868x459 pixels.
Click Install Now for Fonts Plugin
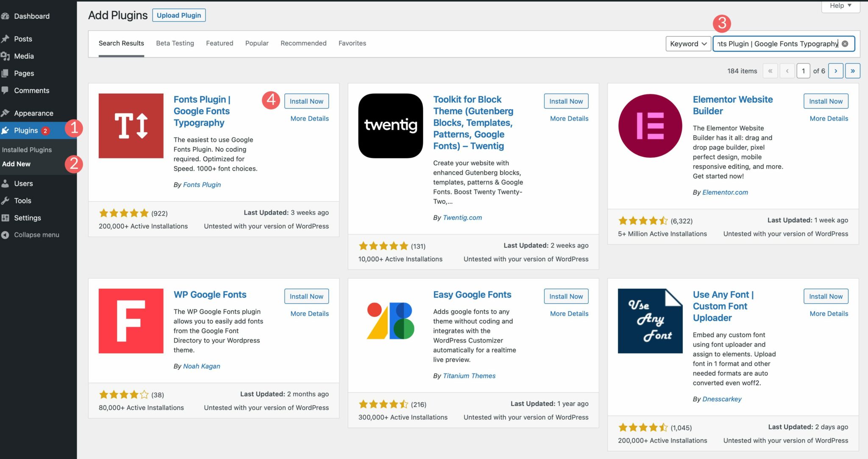point(306,101)
